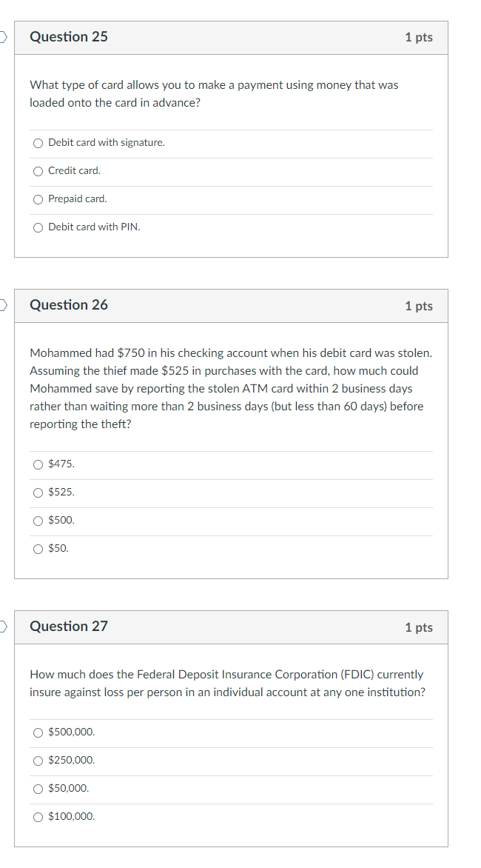The width and height of the screenshot is (481, 868).
Task: Select "$50." as Mohammed's savings answer
Action: (38, 548)
